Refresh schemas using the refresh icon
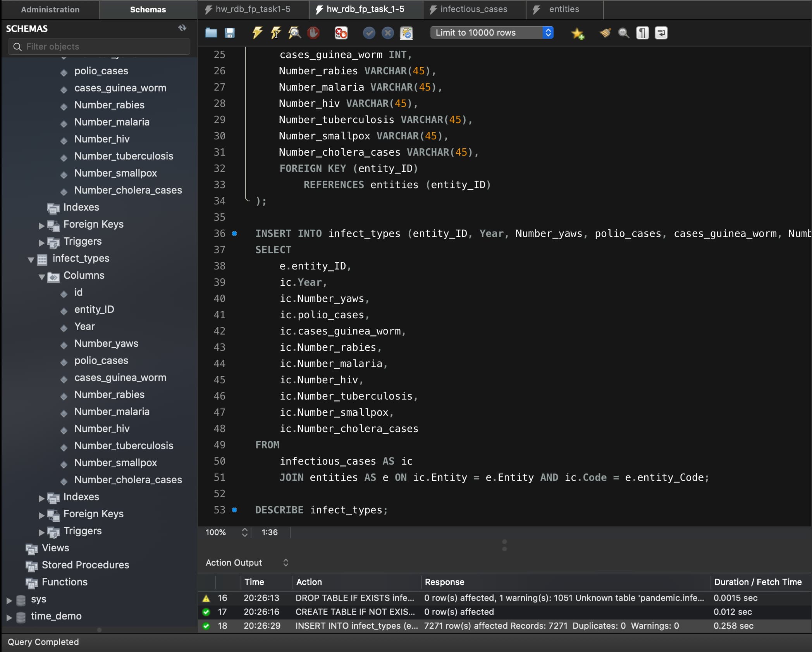This screenshot has height=652, width=812. tap(182, 28)
